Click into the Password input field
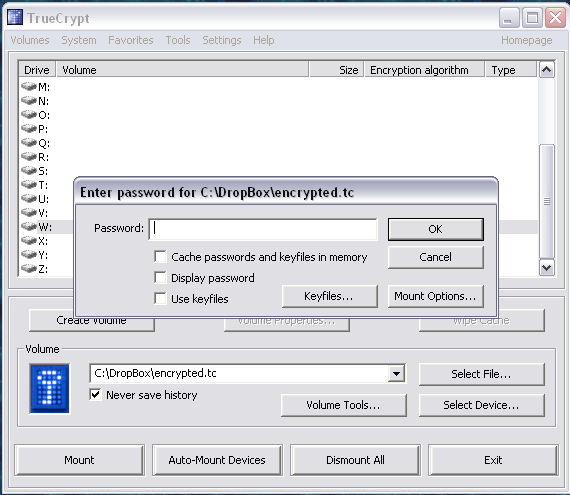Viewport: 570px width, 495px height. pyautogui.click(x=263, y=229)
